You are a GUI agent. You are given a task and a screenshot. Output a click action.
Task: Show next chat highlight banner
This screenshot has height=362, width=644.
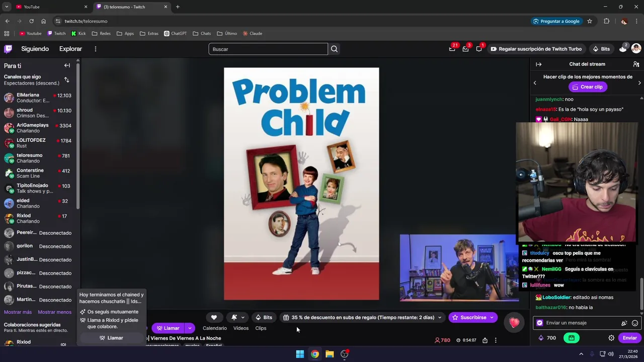pyautogui.click(x=639, y=82)
